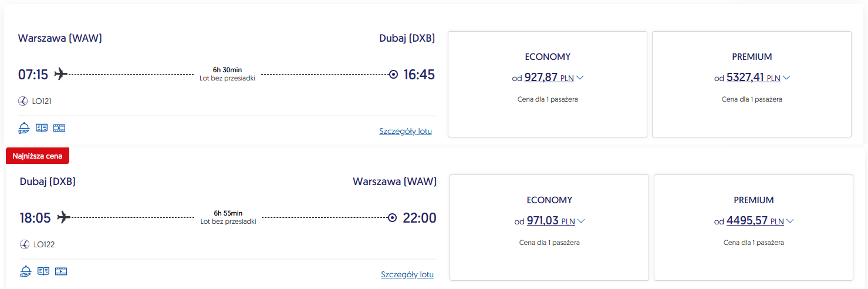Expand Premium fare chevron for Warszawa–Dubaj flight
Screen dimensions: 868x289
click(x=786, y=78)
